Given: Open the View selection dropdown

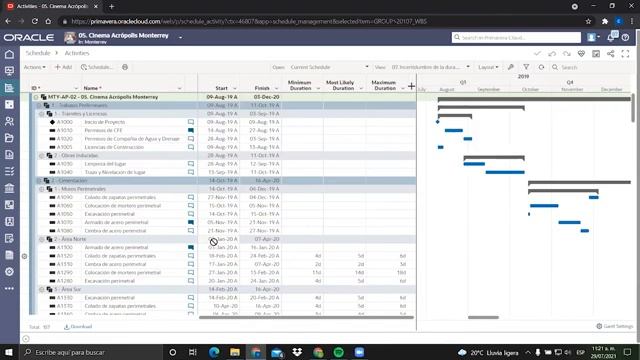Looking at the screenshot, I should (x=431, y=67).
